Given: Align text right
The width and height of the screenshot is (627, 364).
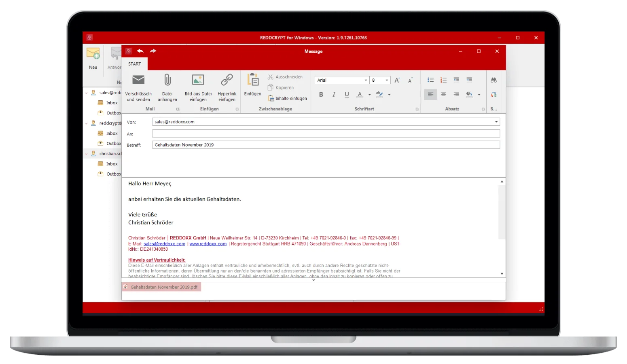Looking at the screenshot, I should point(456,94).
